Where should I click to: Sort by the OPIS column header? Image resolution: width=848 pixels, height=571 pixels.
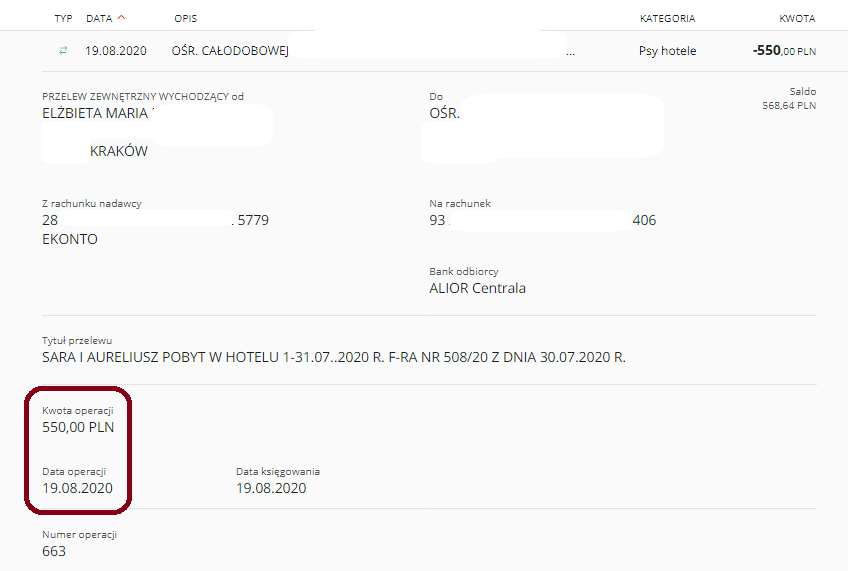pyautogui.click(x=186, y=18)
